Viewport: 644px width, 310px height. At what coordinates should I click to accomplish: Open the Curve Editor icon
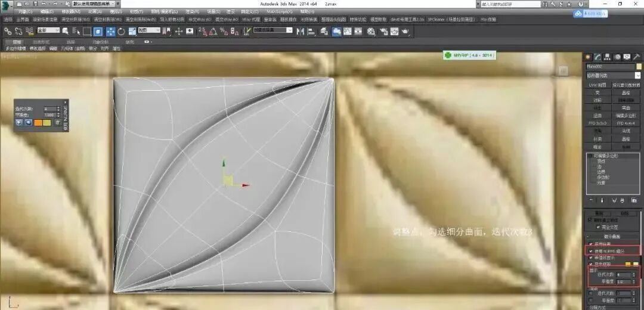pyautogui.click(x=348, y=31)
